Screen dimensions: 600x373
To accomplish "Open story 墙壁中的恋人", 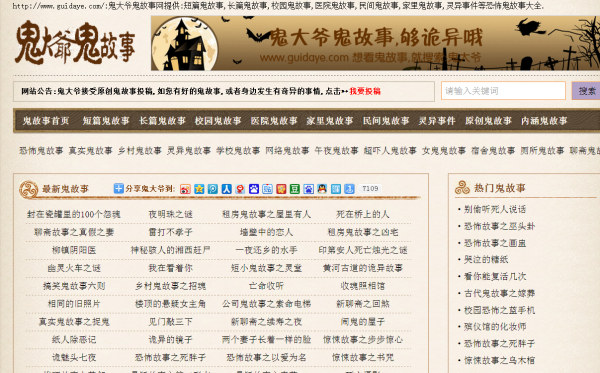I will click(266, 232).
